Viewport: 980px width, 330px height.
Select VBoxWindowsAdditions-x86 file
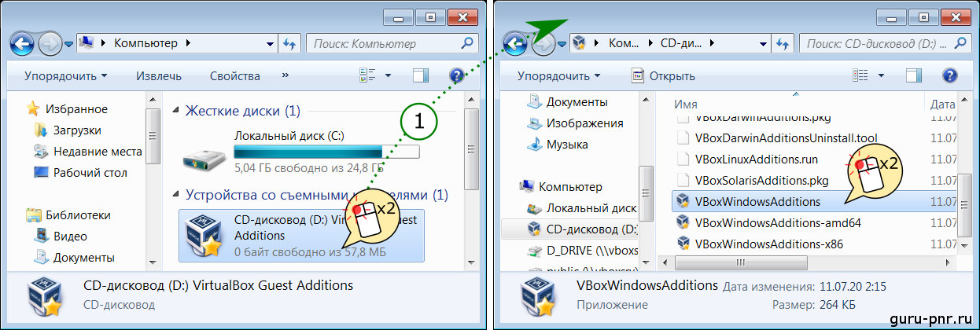click(757, 244)
